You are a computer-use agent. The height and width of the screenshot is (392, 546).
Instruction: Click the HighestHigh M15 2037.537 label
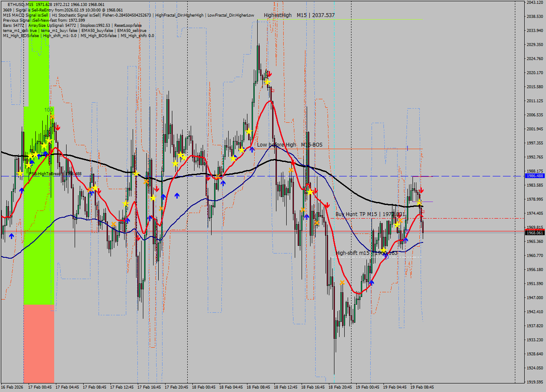click(x=299, y=15)
